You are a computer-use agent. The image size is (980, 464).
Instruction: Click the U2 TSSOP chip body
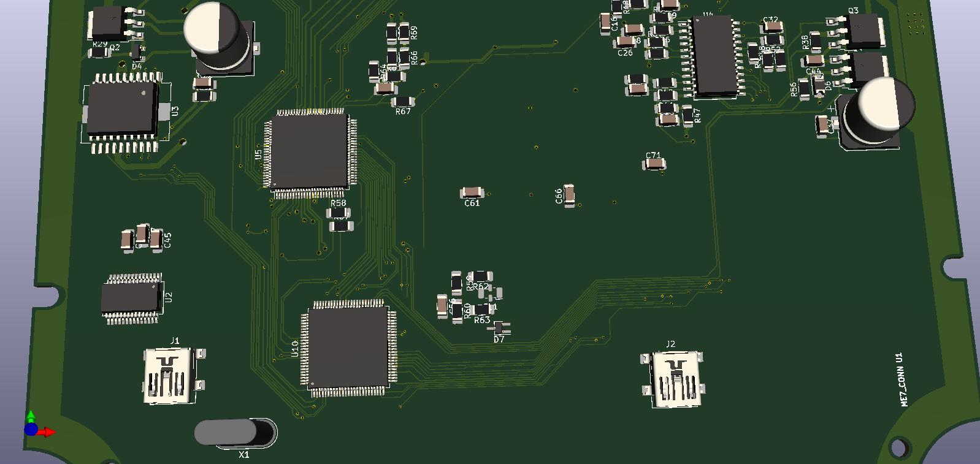pos(132,299)
